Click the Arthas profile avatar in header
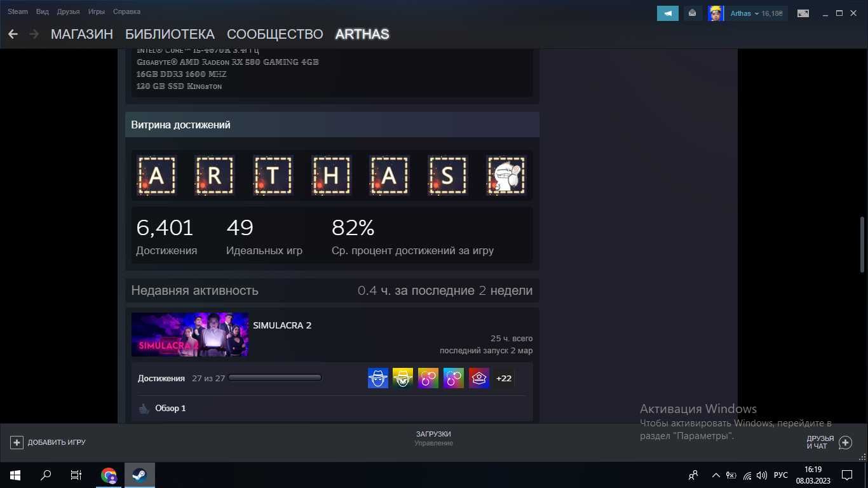This screenshot has height=488, width=868. coord(716,13)
